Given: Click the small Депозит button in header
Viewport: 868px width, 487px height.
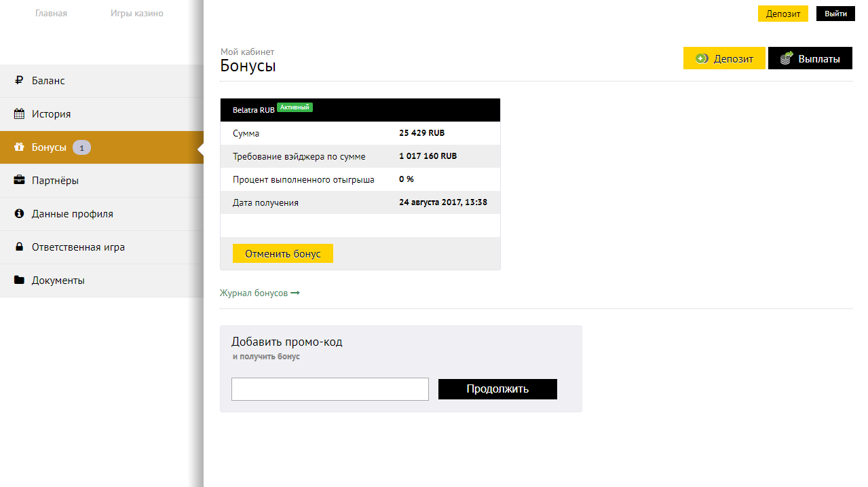Looking at the screenshot, I should [x=783, y=14].
